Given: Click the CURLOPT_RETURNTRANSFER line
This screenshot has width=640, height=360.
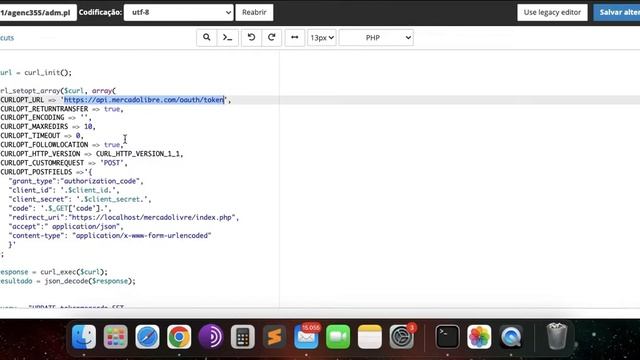Looking at the screenshot, I should point(62,109).
